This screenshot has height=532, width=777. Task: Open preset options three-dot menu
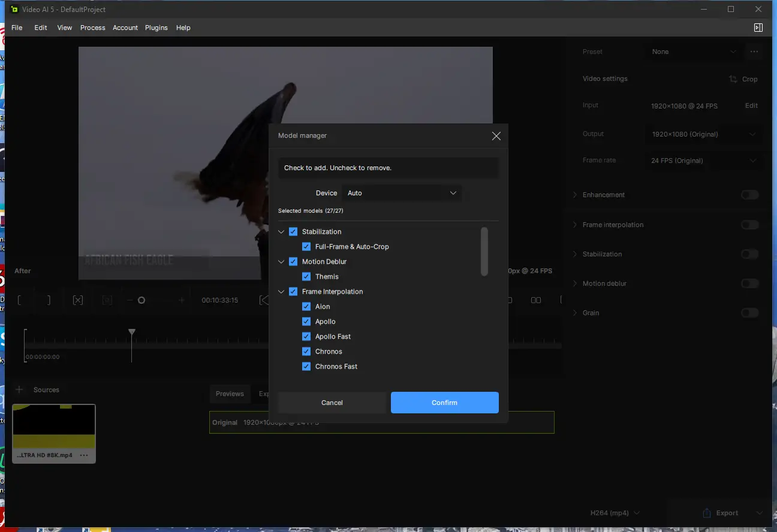(x=754, y=52)
